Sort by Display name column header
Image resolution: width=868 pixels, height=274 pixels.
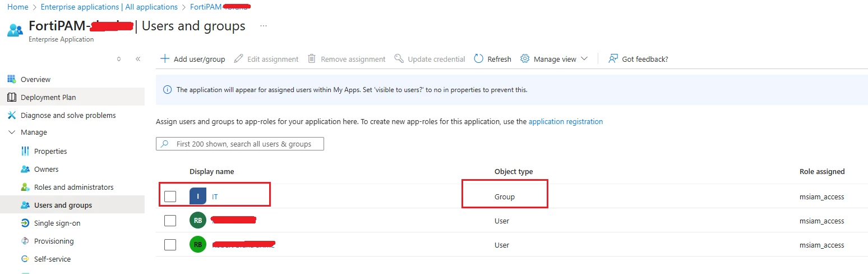pyautogui.click(x=211, y=171)
